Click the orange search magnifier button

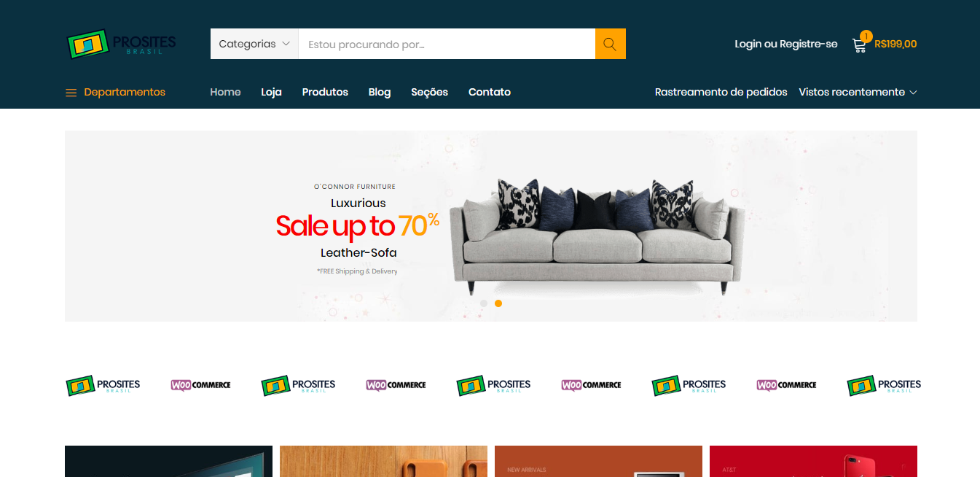[611, 44]
